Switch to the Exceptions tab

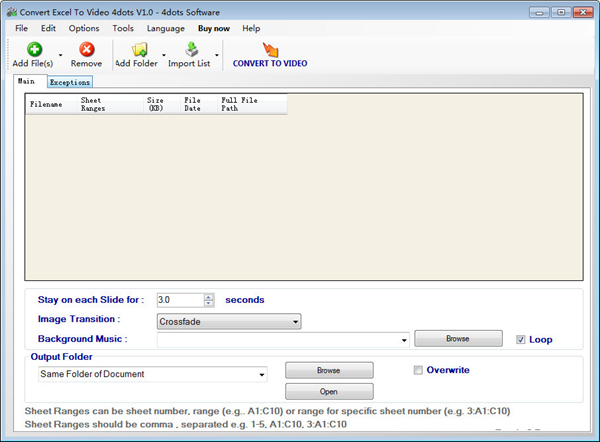70,82
